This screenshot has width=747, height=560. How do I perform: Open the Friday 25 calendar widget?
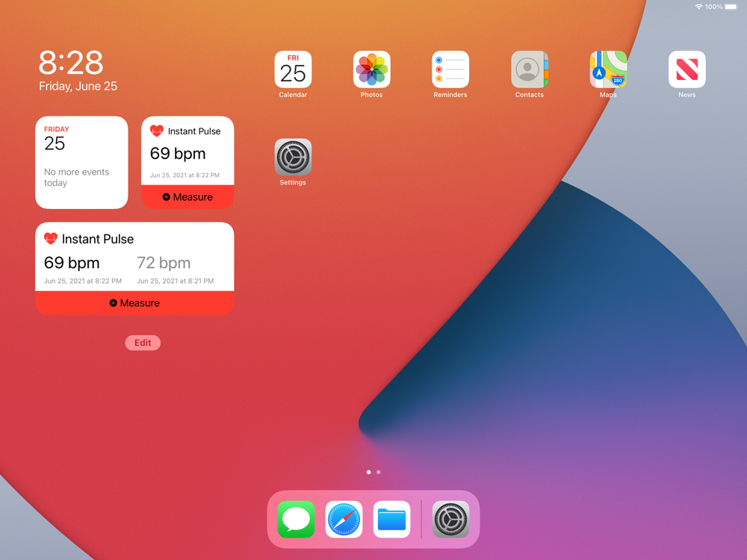tap(81, 162)
